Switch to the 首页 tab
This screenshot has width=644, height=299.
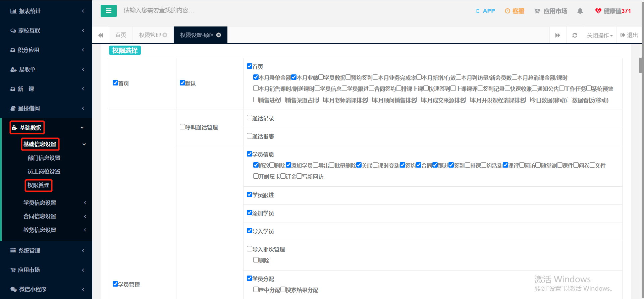click(121, 35)
